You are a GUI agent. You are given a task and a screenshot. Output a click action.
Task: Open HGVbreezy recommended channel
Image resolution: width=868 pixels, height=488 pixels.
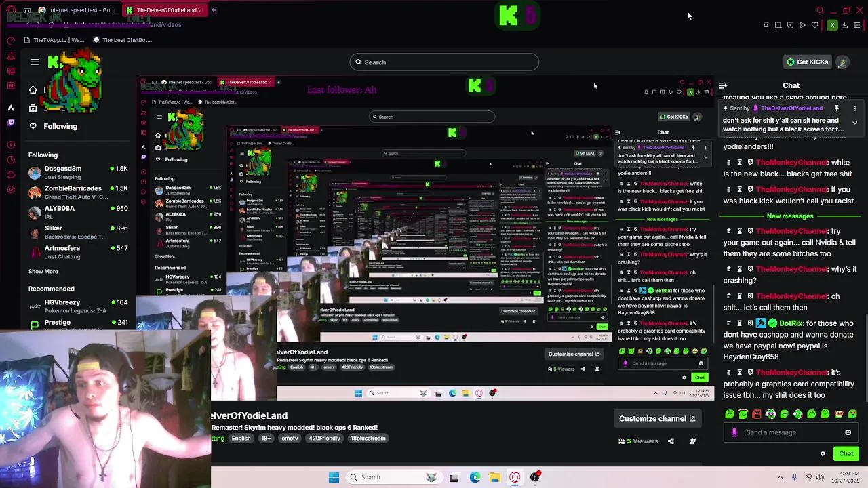pos(78,306)
